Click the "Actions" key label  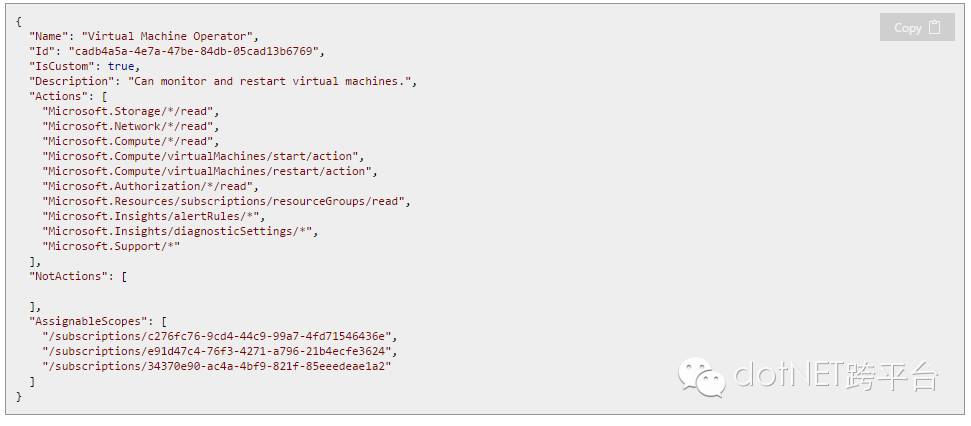60,96
